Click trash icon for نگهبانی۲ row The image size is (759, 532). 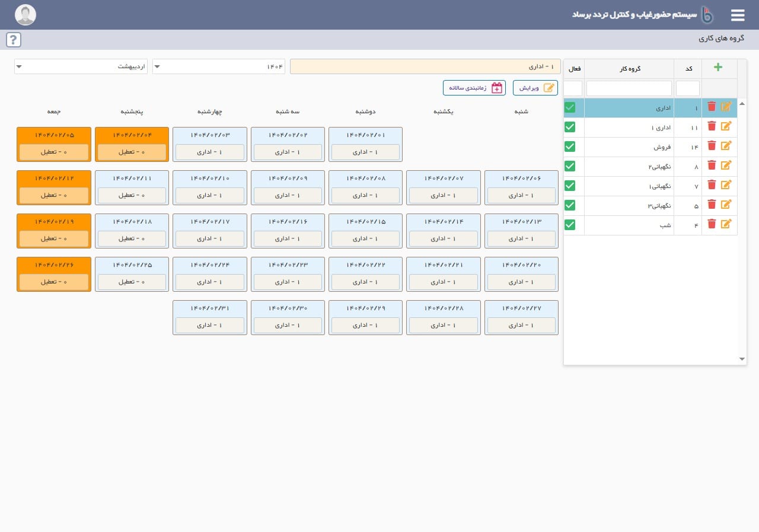point(712,165)
